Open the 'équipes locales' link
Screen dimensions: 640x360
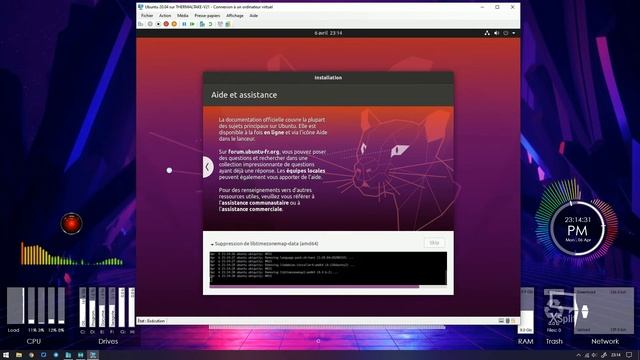click(306, 171)
